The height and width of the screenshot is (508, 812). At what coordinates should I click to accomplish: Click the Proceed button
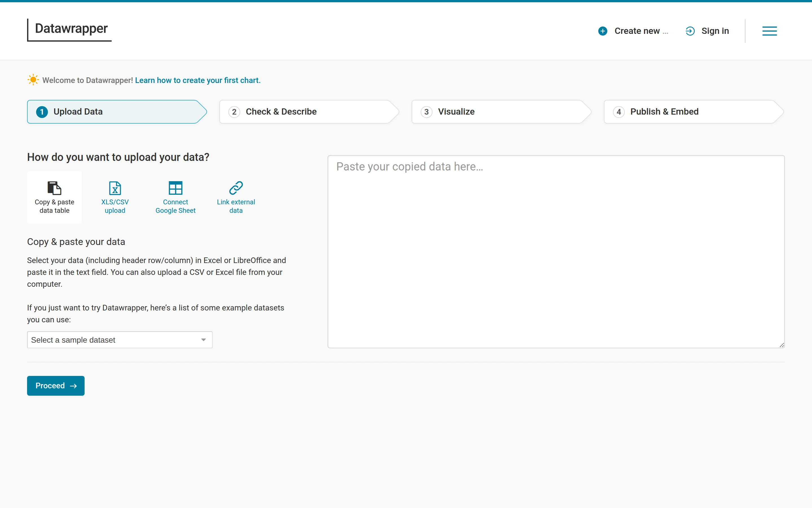click(56, 386)
